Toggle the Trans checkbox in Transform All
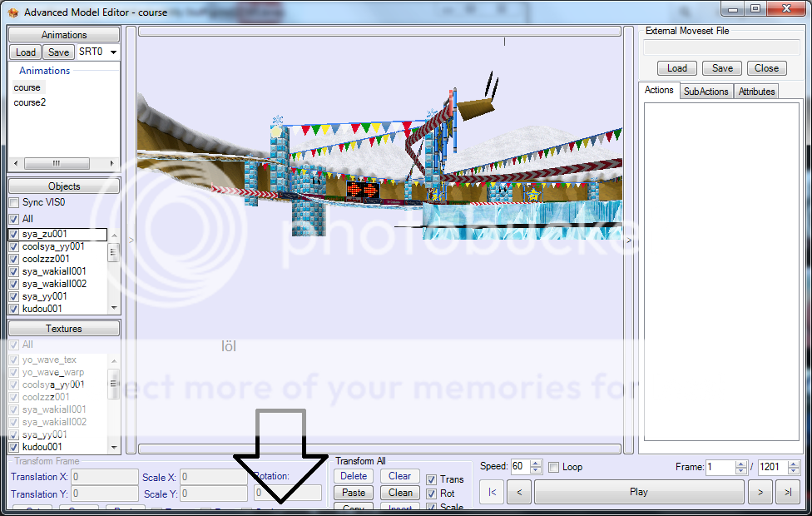 click(431, 479)
